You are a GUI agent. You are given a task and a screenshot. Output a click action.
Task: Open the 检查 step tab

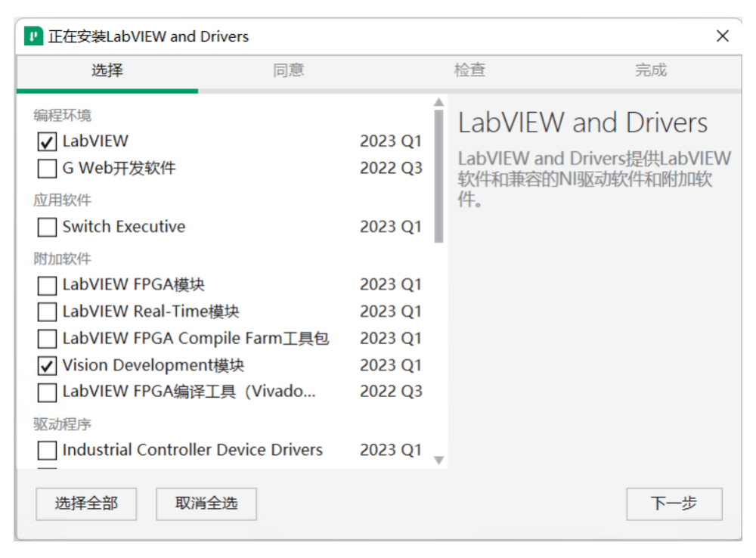tap(469, 70)
